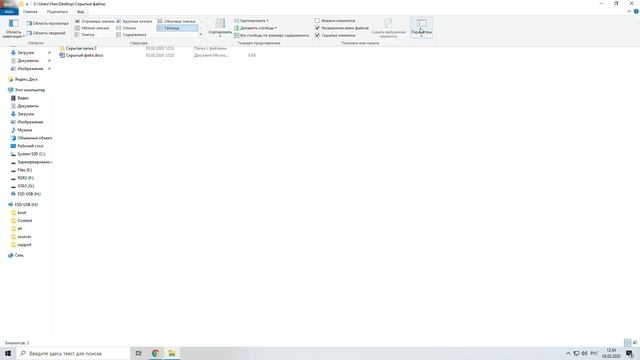Switch to the Share (Поделиться) ribbon tab
Viewport: 640px width, 360px height.
click(x=57, y=12)
